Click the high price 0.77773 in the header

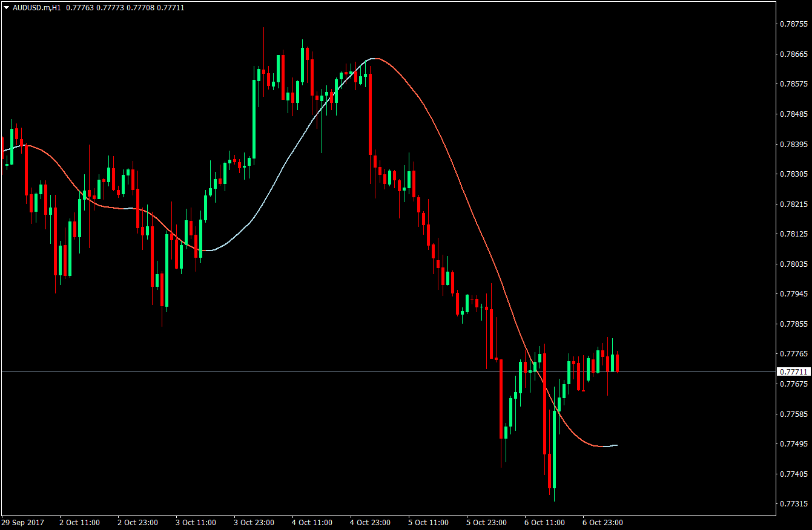click(109, 8)
